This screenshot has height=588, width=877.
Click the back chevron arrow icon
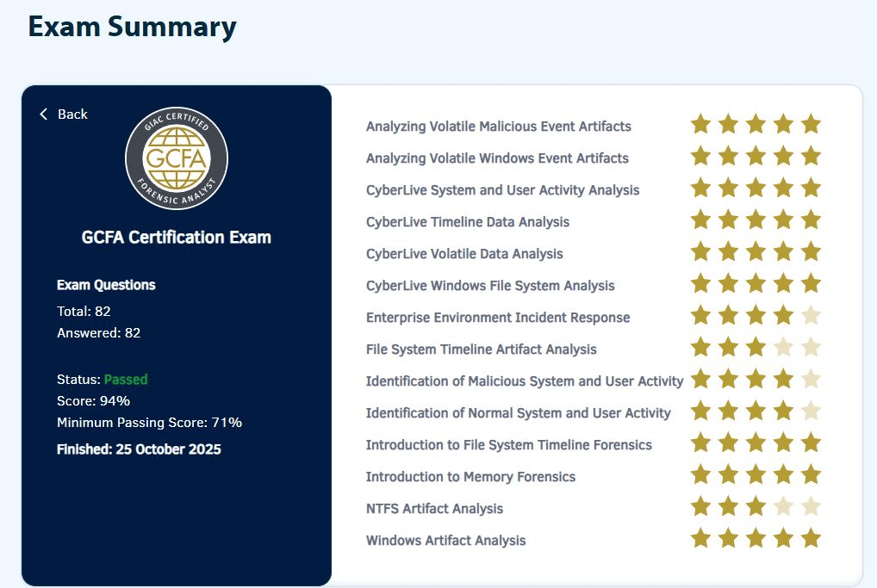point(44,114)
